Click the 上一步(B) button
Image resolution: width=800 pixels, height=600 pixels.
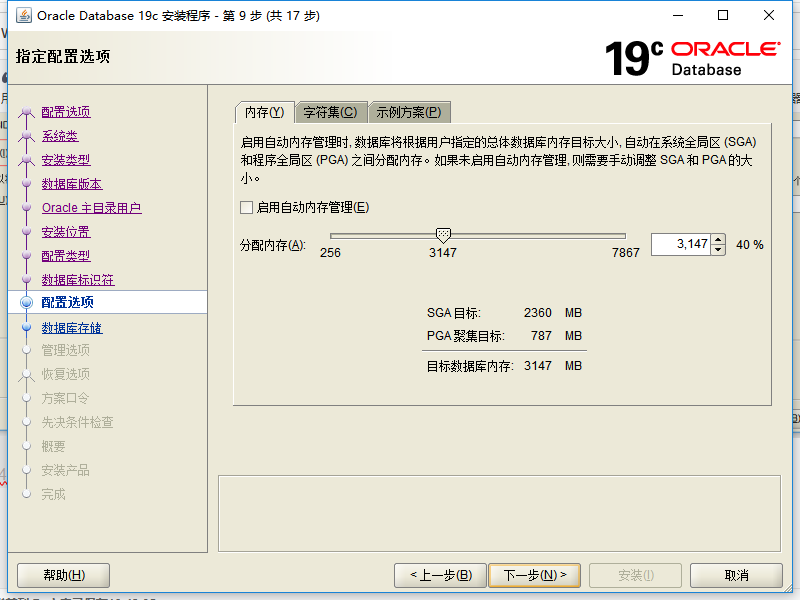(439, 575)
